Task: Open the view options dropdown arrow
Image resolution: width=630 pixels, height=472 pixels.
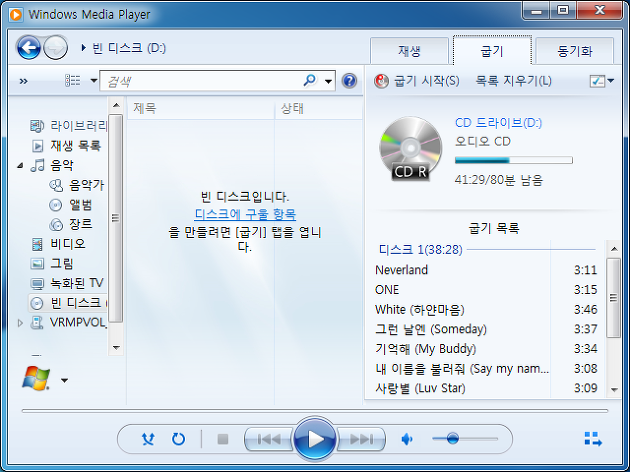Action: (94, 81)
